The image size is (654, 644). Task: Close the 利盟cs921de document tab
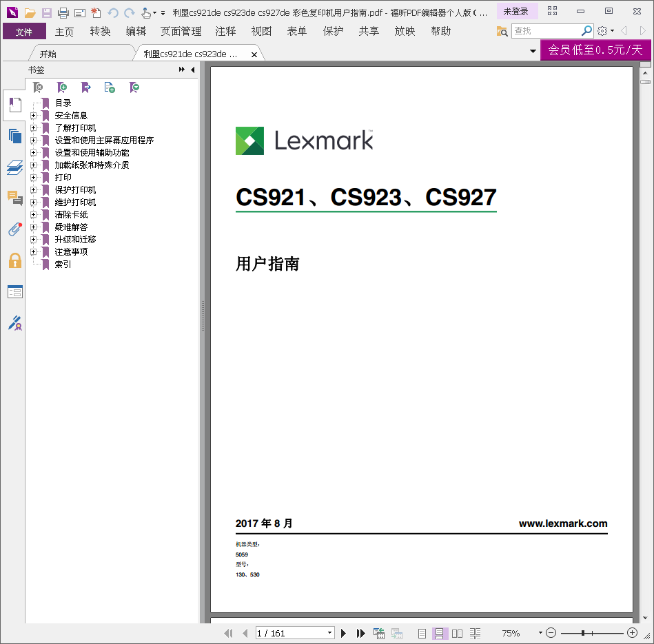click(254, 54)
